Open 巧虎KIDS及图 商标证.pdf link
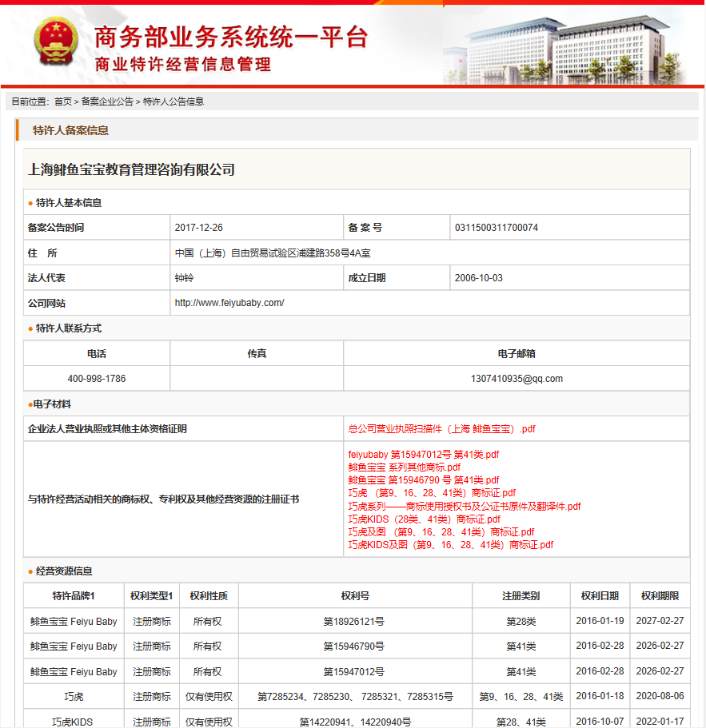Viewport: 706px width, 728px height. point(450,545)
